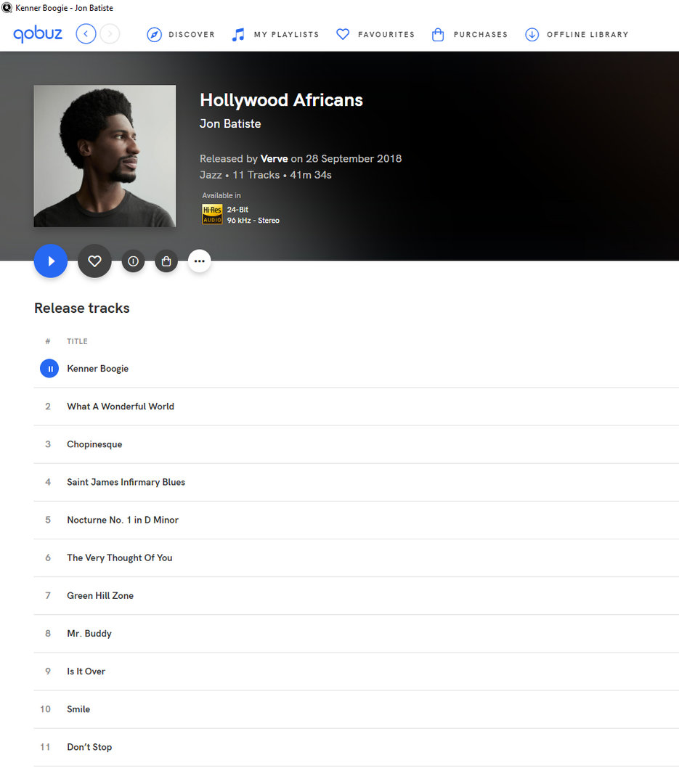The height and width of the screenshot is (784, 679).
Task: Click the blue album play button
Action: tap(51, 261)
